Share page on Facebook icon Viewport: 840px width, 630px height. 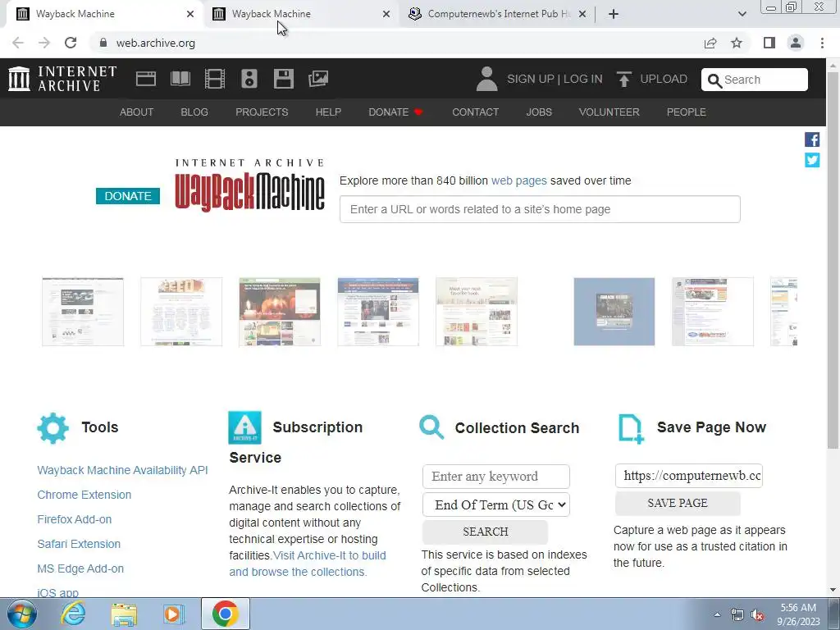(x=812, y=139)
